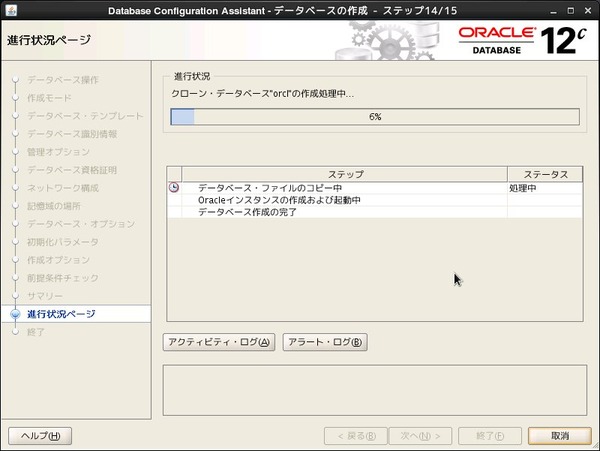Select 記憶域の場所 step in sidebar
The image size is (600, 451).
[54, 206]
